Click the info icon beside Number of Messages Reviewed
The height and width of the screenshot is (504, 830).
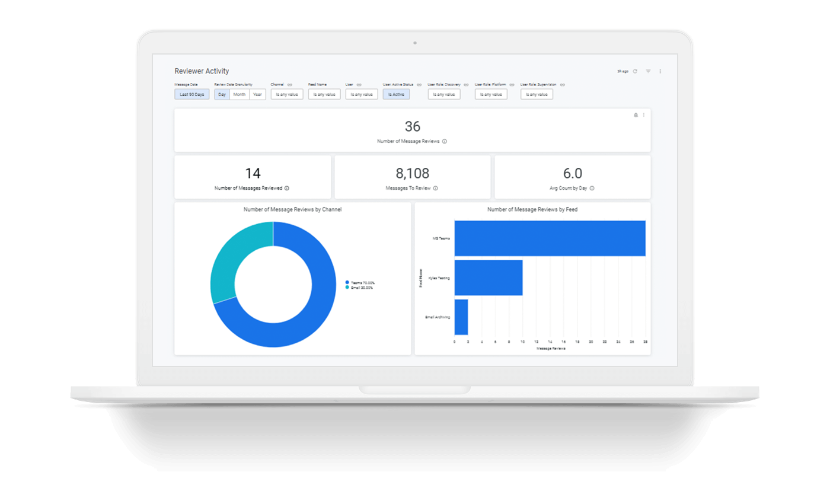click(x=287, y=188)
